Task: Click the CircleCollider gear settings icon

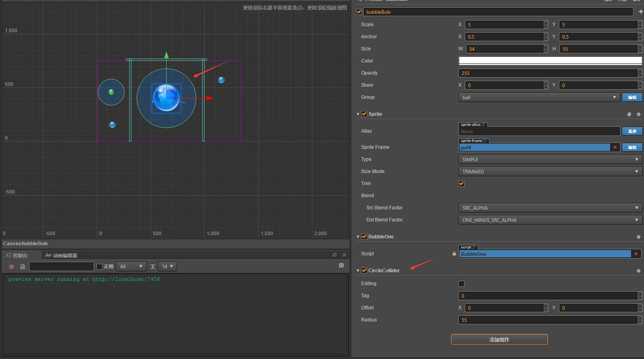Action: click(x=638, y=271)
